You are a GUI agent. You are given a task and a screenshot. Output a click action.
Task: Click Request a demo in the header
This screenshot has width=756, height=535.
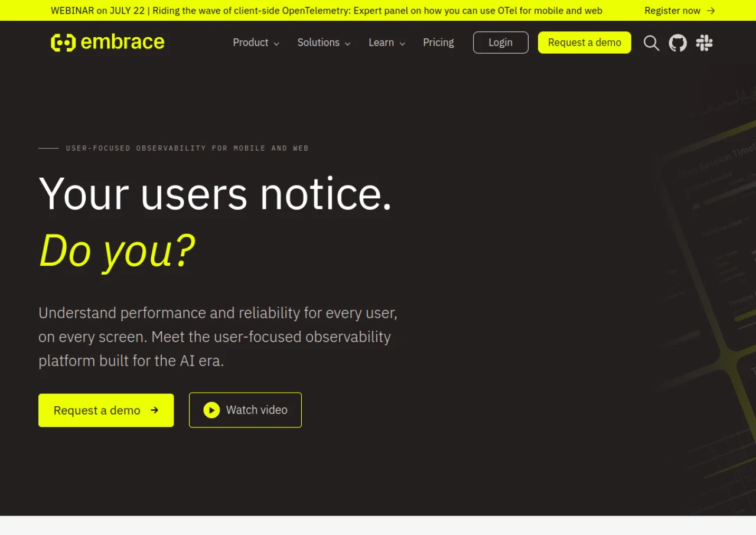(x=585, y=43)
